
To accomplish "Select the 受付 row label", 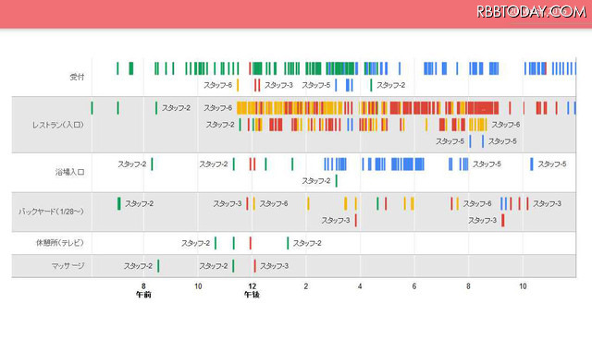I will 77,77.
